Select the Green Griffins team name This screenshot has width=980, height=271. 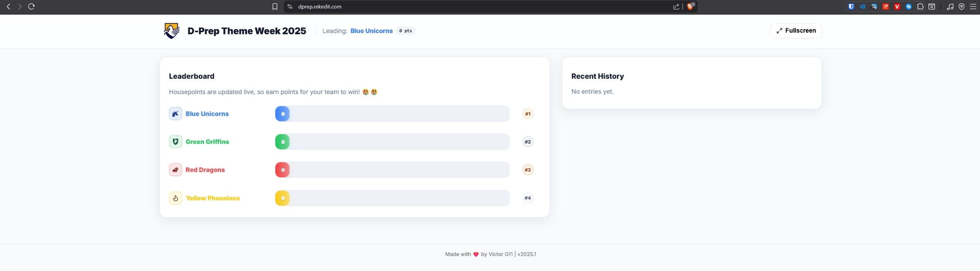[207, 142]
